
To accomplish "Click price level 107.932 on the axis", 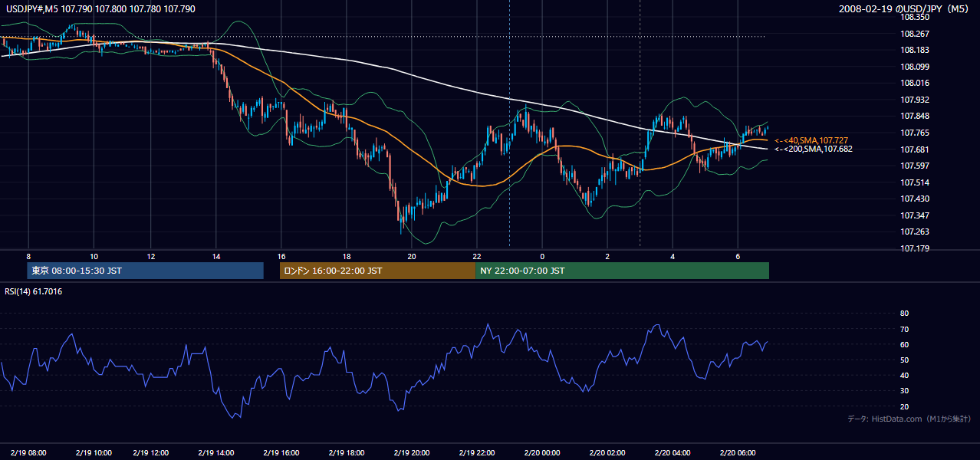I will [x=915, y=100].
